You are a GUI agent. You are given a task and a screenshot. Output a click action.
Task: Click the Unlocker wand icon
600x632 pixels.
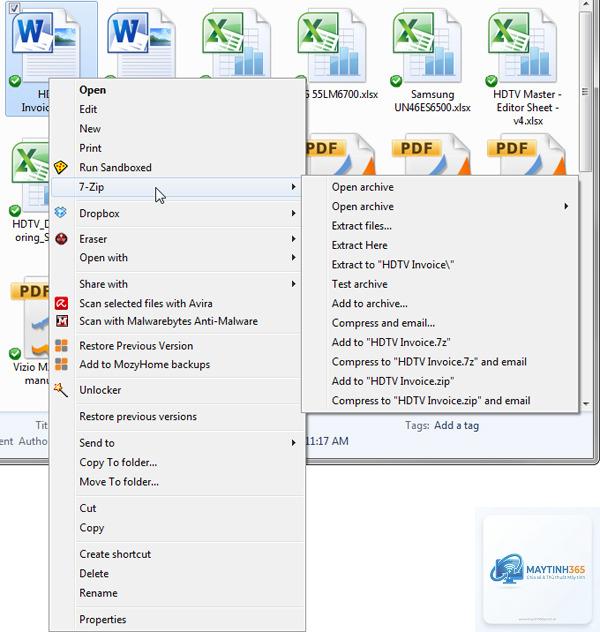tap(61, 390)
